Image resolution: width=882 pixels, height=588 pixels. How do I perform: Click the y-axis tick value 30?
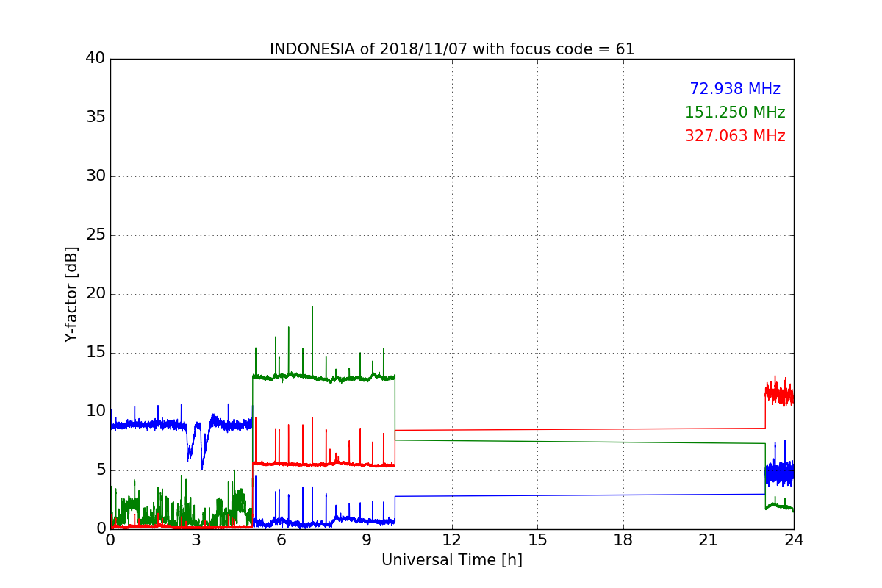pyautogui.click(x=96, y=176)
